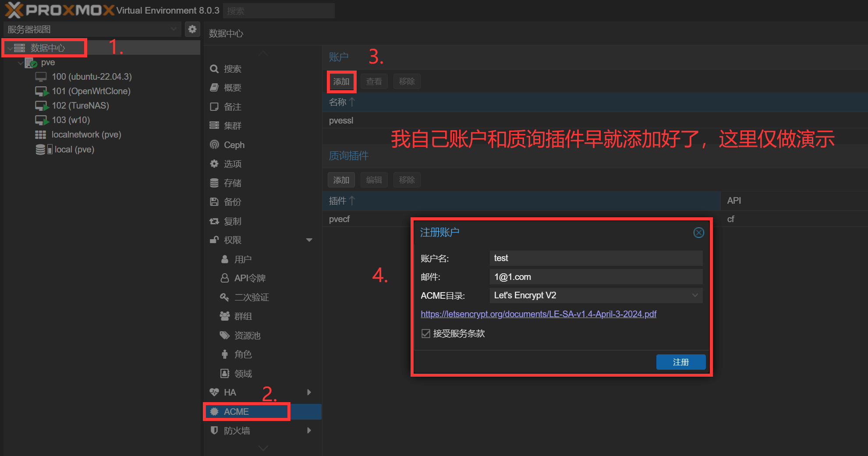Click the two-factor key icon
The height and width of the screenshot is (456, 868).
click(224, 297)
